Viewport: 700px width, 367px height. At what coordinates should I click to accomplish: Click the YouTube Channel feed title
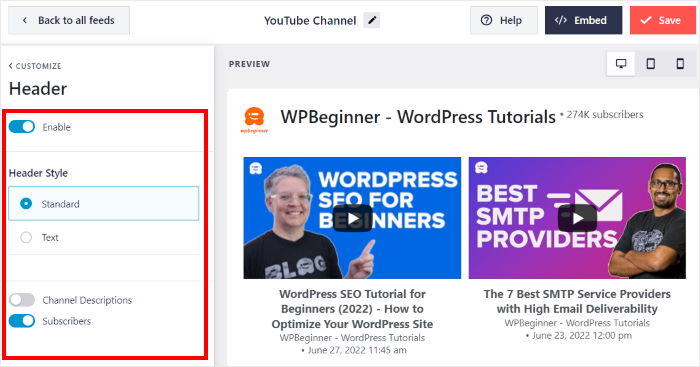(x=310, y=21)
